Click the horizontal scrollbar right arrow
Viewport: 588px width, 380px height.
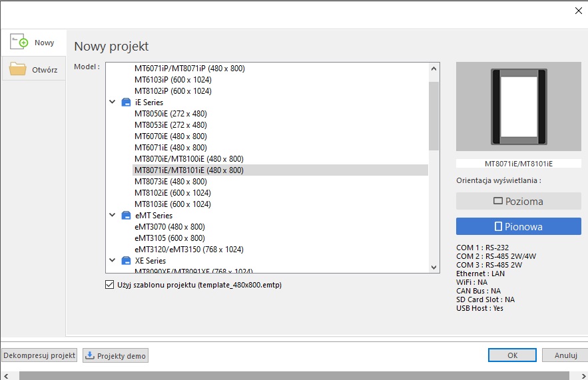tap(583, 376)
